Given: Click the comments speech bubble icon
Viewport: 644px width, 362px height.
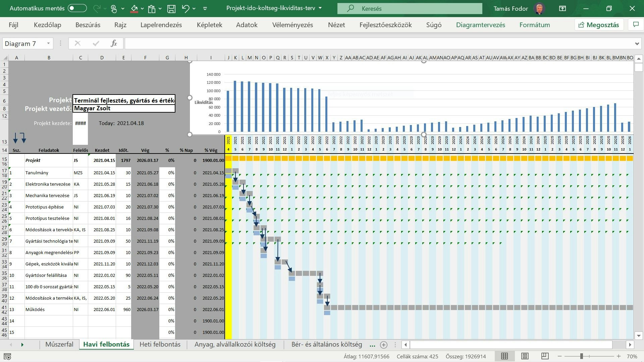Looking at the screenshot, I should coord(636,24).
